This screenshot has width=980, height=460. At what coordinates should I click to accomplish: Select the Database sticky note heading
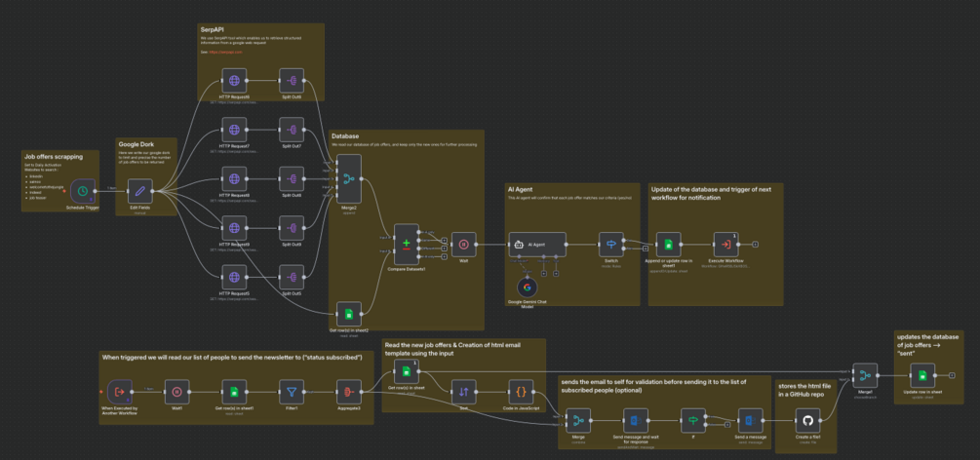click(x=345, y=135)
